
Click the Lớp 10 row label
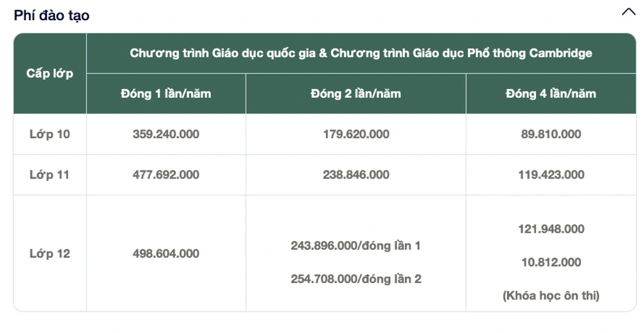[x=50, y=134]
